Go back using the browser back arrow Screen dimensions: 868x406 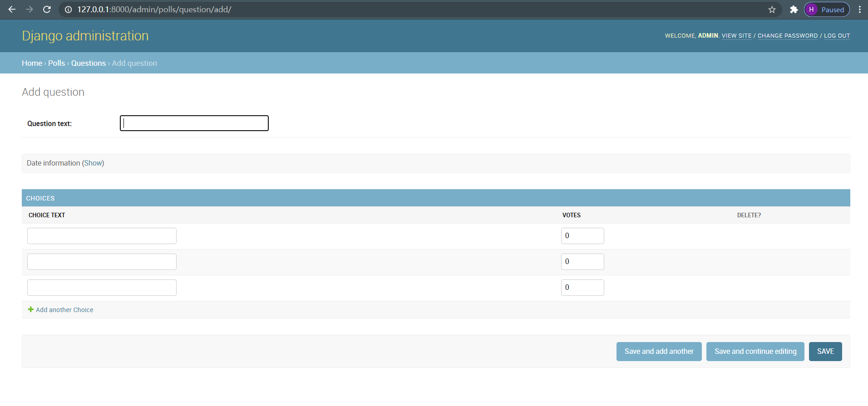pos(12,10)
